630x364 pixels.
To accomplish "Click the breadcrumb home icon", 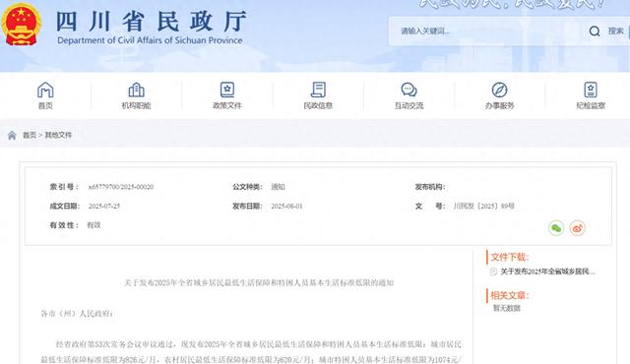I will pos(12,135).
